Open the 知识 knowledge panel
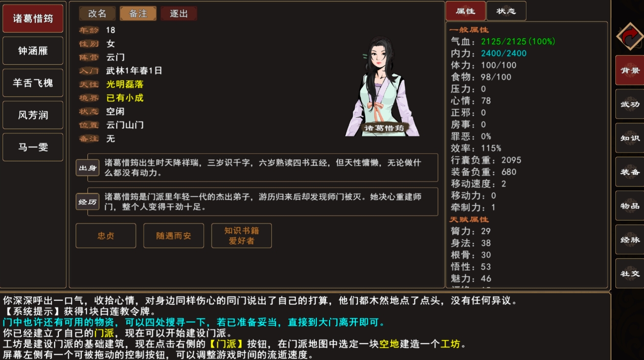The width and height of the screenshot is (644, 360). click(x=630, y=138)
